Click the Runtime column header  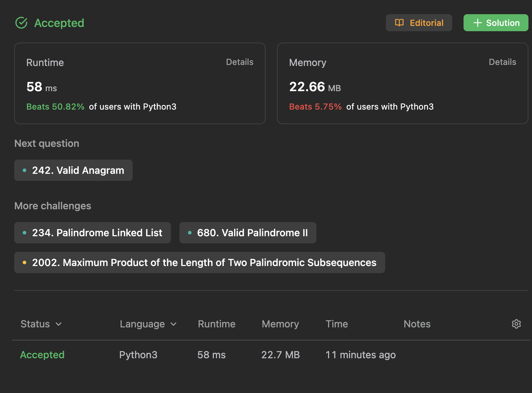[x=217, y=324]
